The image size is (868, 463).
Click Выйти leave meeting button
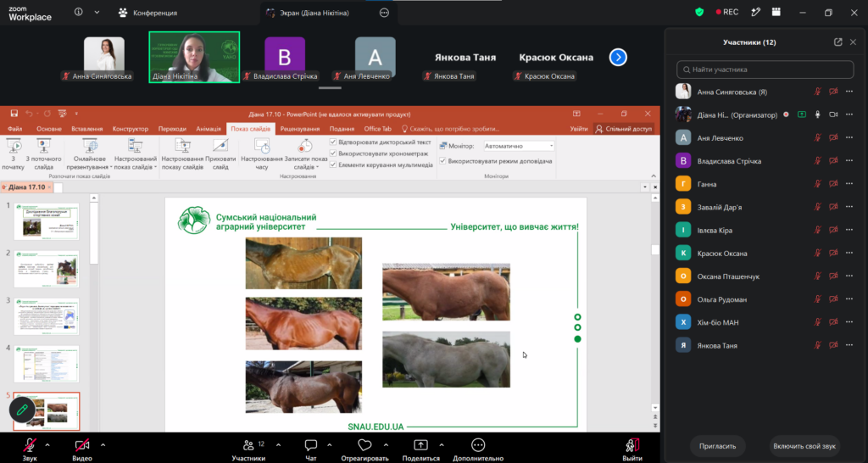(x=632, y=449)
